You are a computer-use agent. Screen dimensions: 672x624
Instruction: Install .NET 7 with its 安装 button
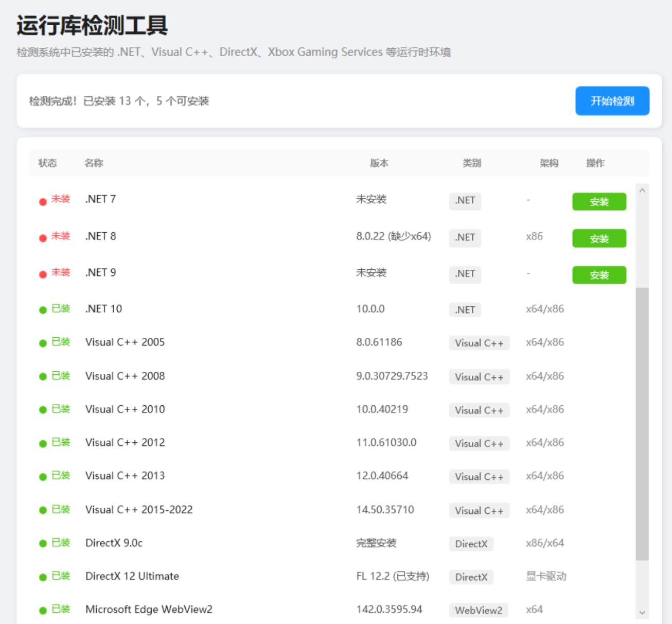[x=599, y=202]
